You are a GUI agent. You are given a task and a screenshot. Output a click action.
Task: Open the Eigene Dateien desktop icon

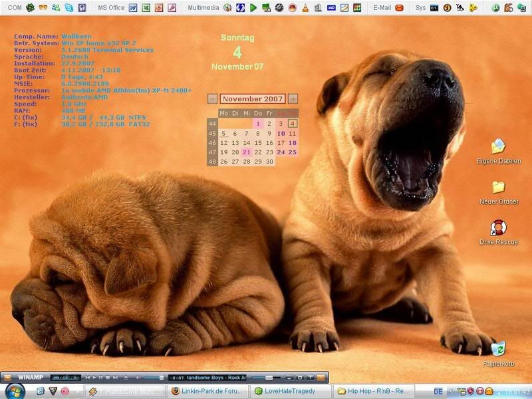[x=498, y=147]
